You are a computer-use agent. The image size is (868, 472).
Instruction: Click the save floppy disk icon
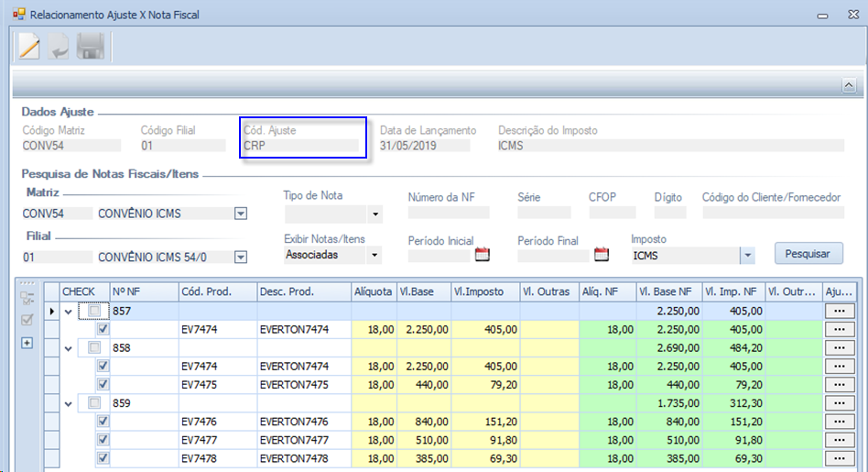point(90,48)
